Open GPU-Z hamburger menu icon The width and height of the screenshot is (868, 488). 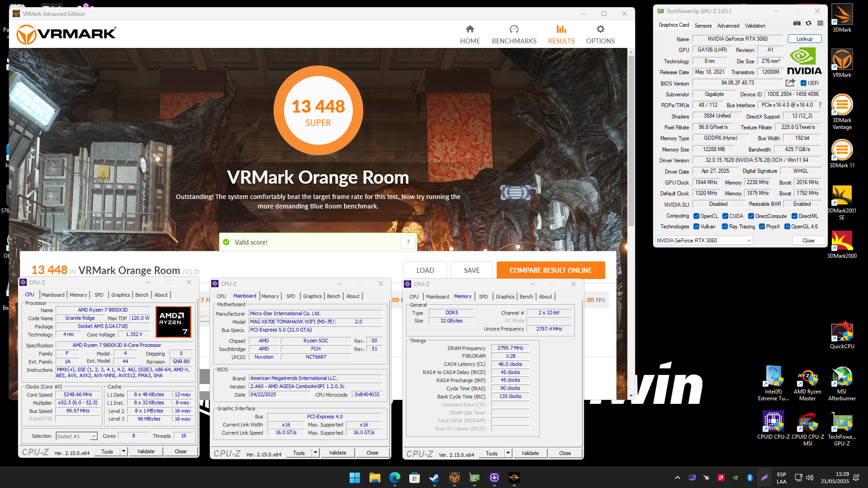[820, 23]
